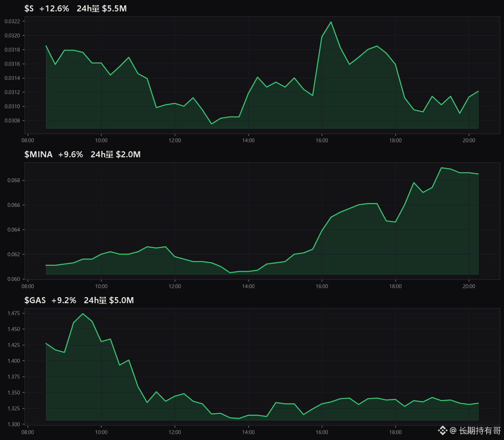Click the 0.0312 price tick label
Screen dimensions: 504x440
click(12, 92)
